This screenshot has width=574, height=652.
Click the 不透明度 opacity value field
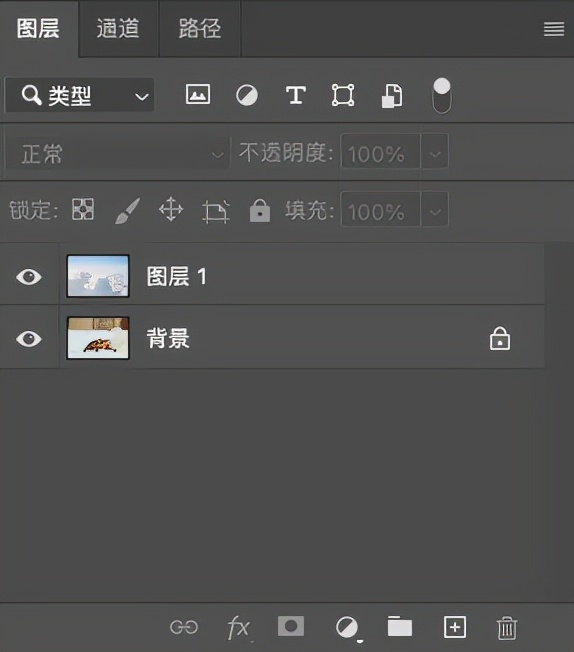(381, 151)
